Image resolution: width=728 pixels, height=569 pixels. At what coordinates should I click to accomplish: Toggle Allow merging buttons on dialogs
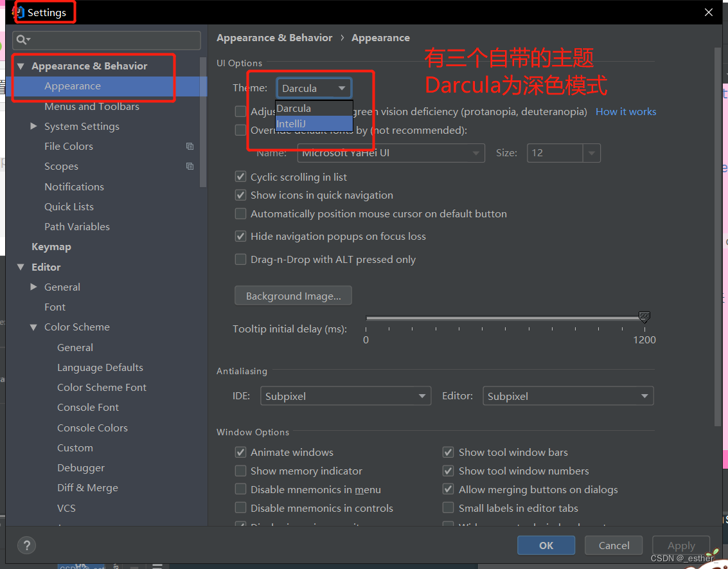click(x=448, y=489)
